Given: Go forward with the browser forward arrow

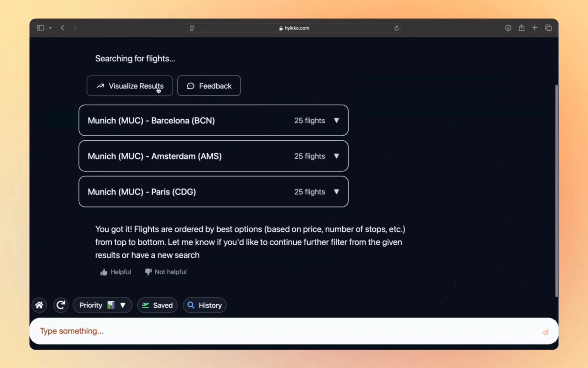Looking at the screenshot, I should [75, 28].
